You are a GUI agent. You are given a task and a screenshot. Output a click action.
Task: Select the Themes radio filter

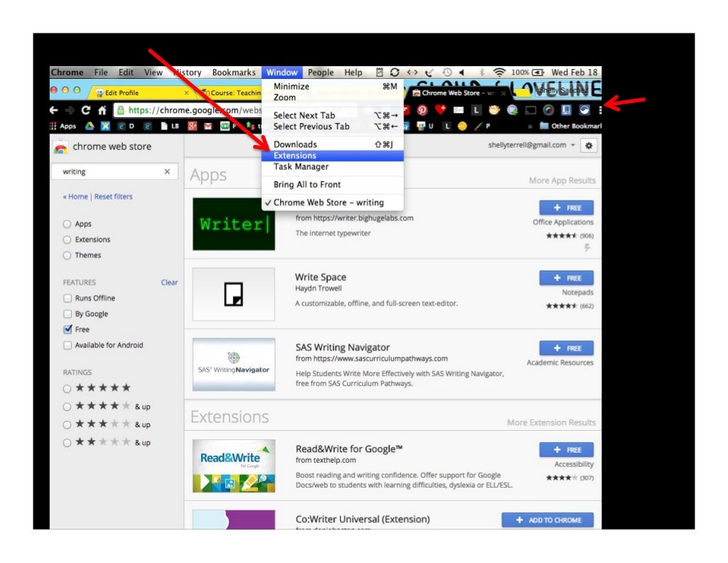click(x=67, y=255)
